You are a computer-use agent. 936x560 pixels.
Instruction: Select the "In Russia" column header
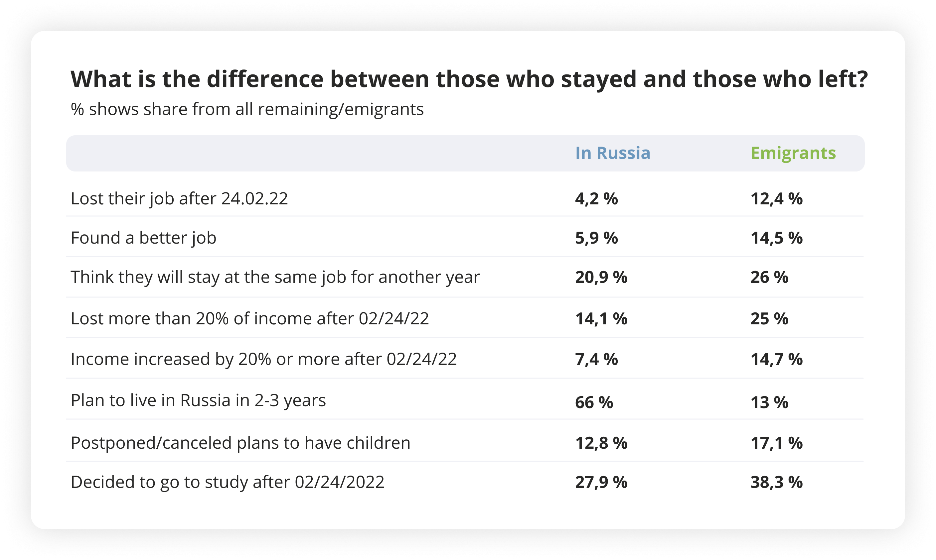[x=612, y=153]
